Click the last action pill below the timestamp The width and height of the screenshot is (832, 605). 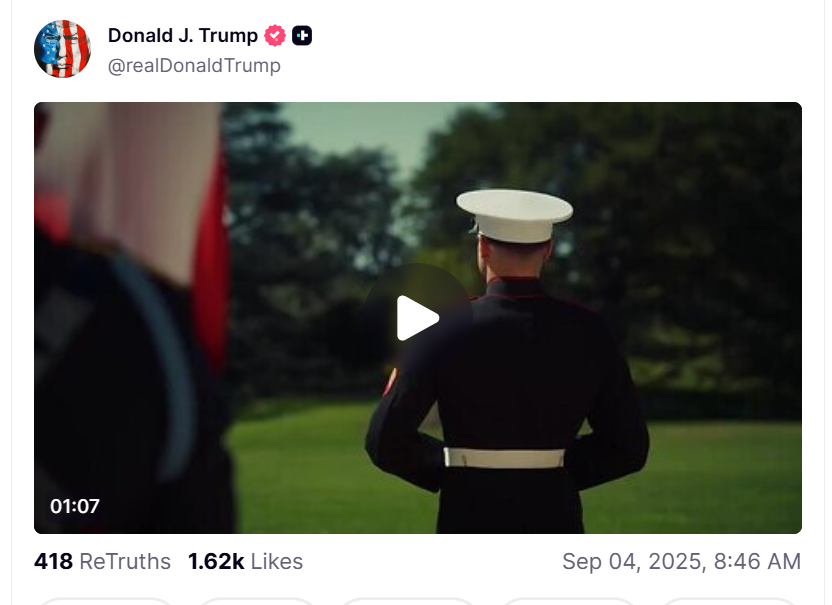click(x=730, y=601)
